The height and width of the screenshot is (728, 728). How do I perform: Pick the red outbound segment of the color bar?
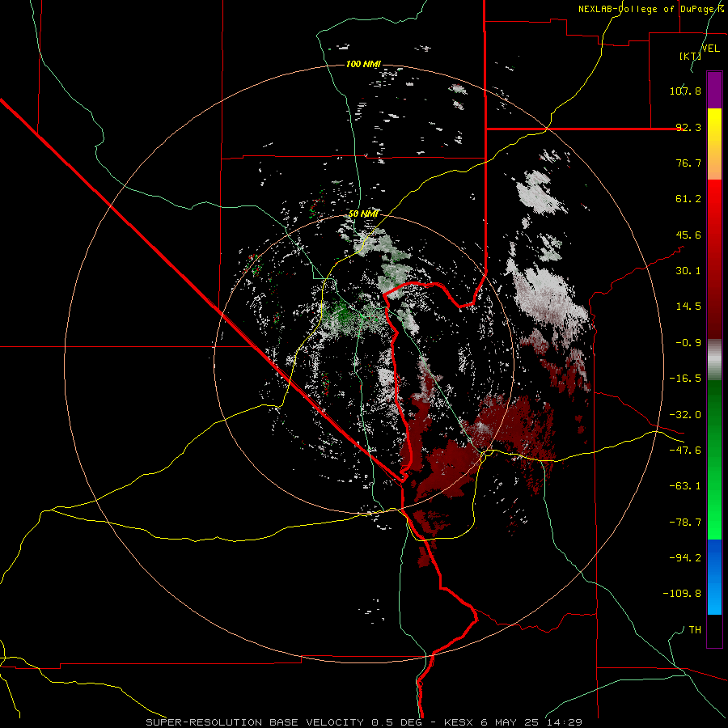pyautogui.click(x=714, y=259)
